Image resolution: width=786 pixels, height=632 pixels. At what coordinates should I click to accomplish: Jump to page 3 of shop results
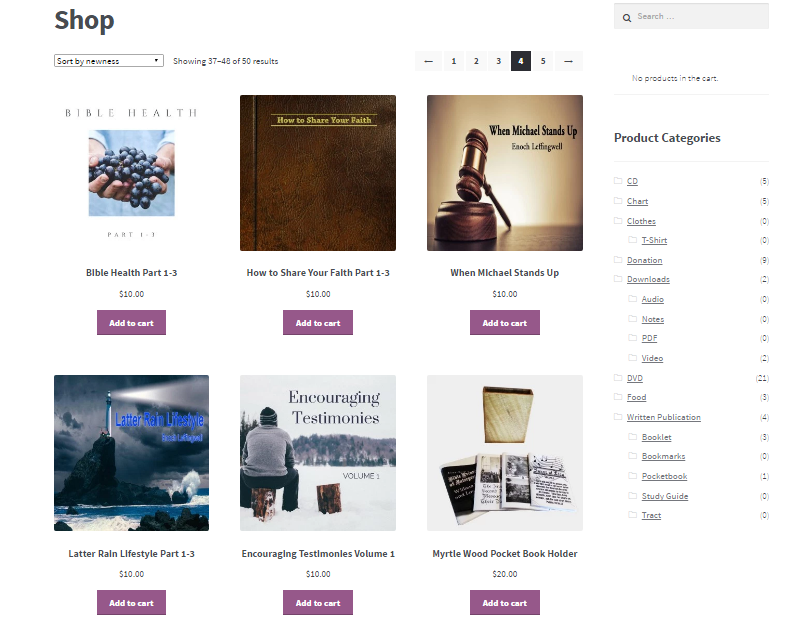tap(498, 61)
